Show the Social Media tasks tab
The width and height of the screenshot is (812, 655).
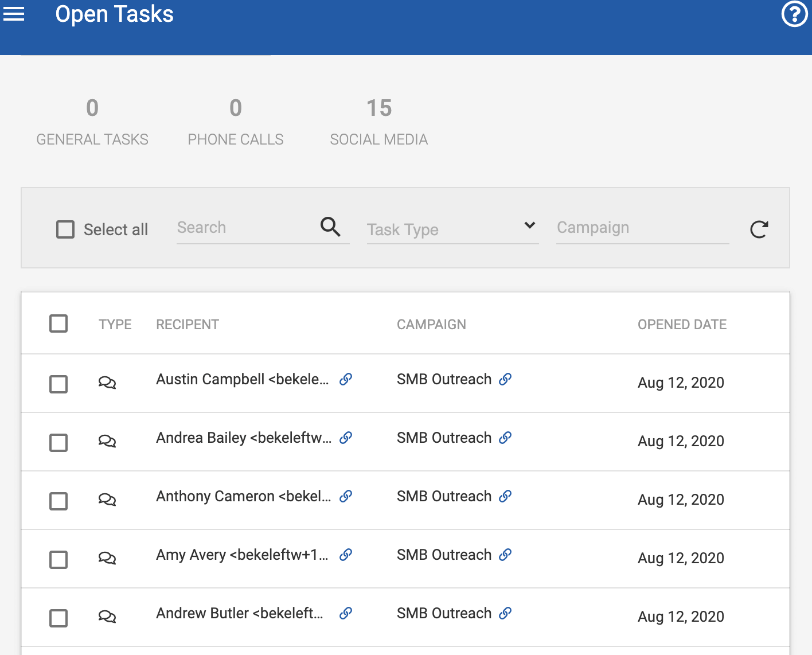tap(378, 122)
